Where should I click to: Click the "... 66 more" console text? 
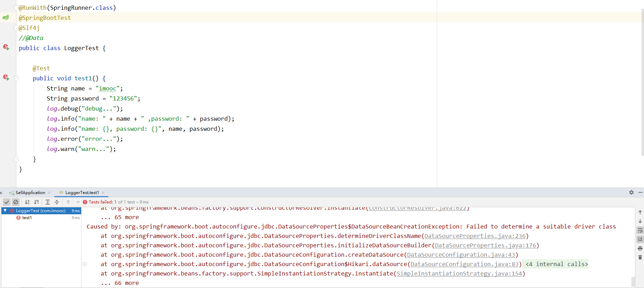(x=120, y=283)
